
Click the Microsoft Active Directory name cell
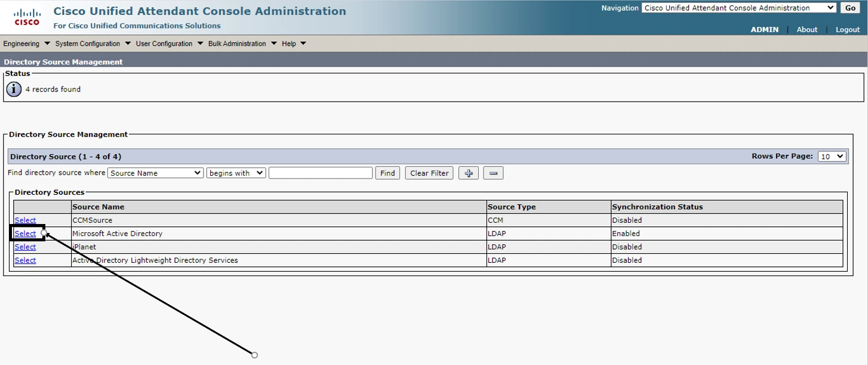tap(279, 234)
